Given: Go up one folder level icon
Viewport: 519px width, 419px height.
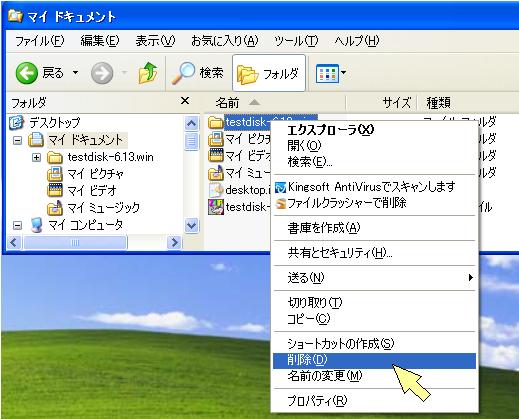Looking at the screenshot, I should [148, 72].
